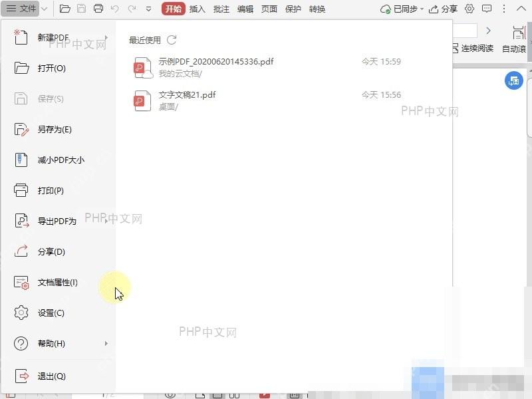This screenshot has width=532, height=399.
Task: Click the share arrow icon beside 分享(D)
Action: coord(21,251)
